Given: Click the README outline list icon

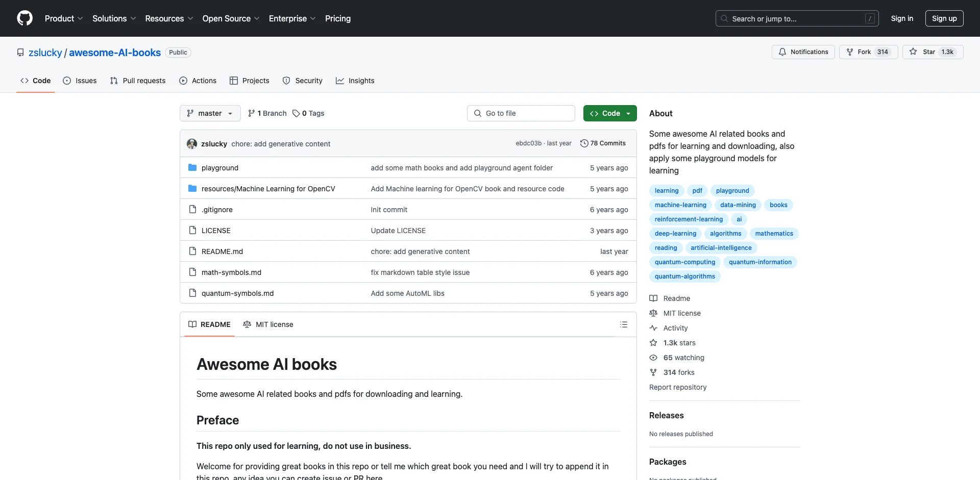Looking at the screenshot, I should tap(623, 324).
